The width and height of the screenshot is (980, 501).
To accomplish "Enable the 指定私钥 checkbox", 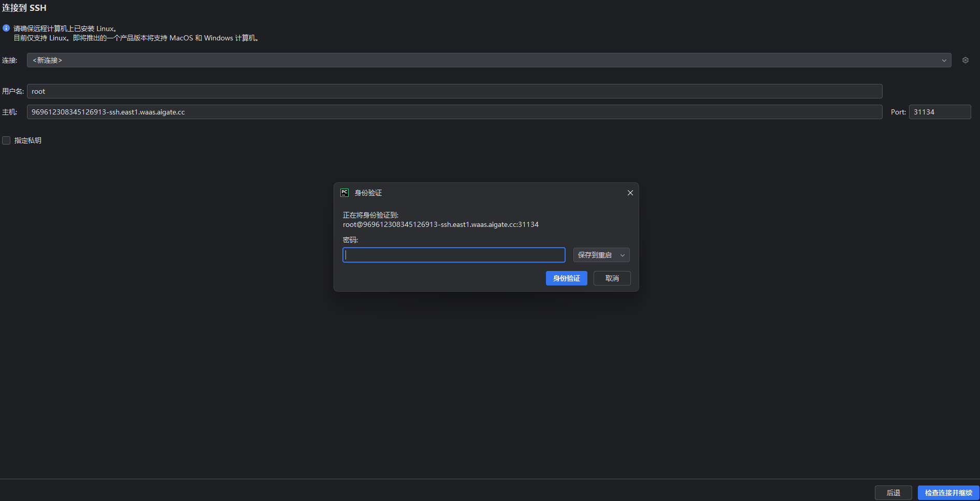I will (6, 140).
